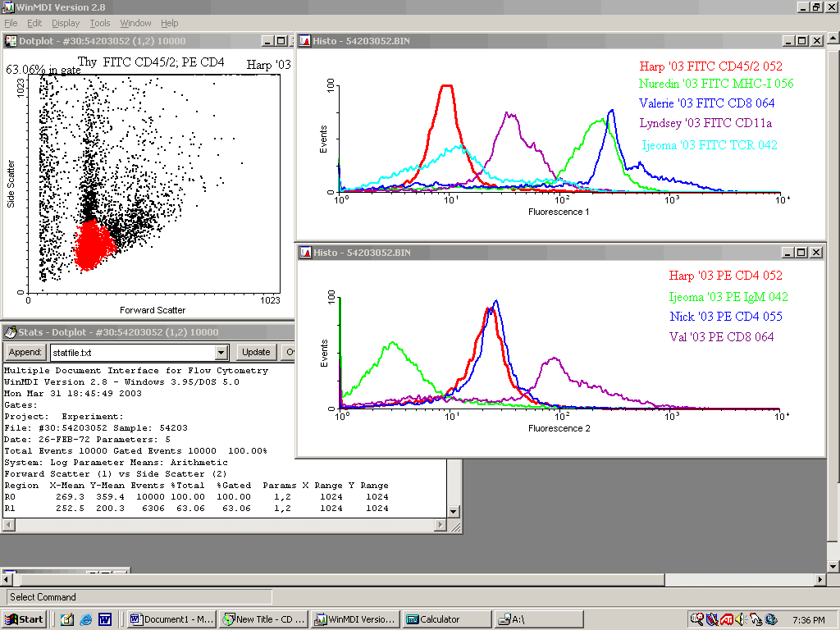Open the Display menu

point(66,24)
